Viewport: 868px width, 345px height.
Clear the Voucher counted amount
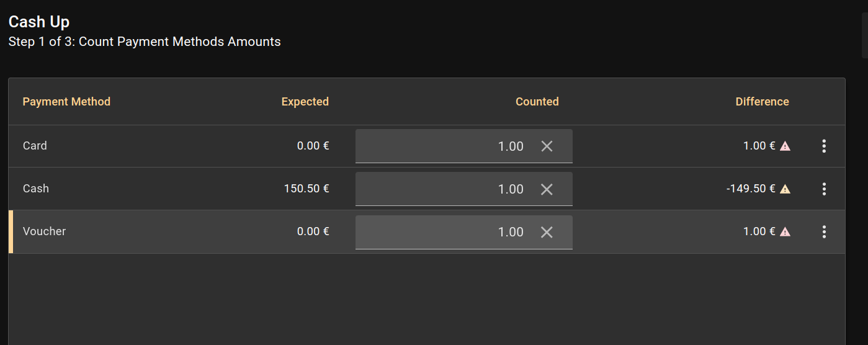pyautogui.click(x=547, y=232)
